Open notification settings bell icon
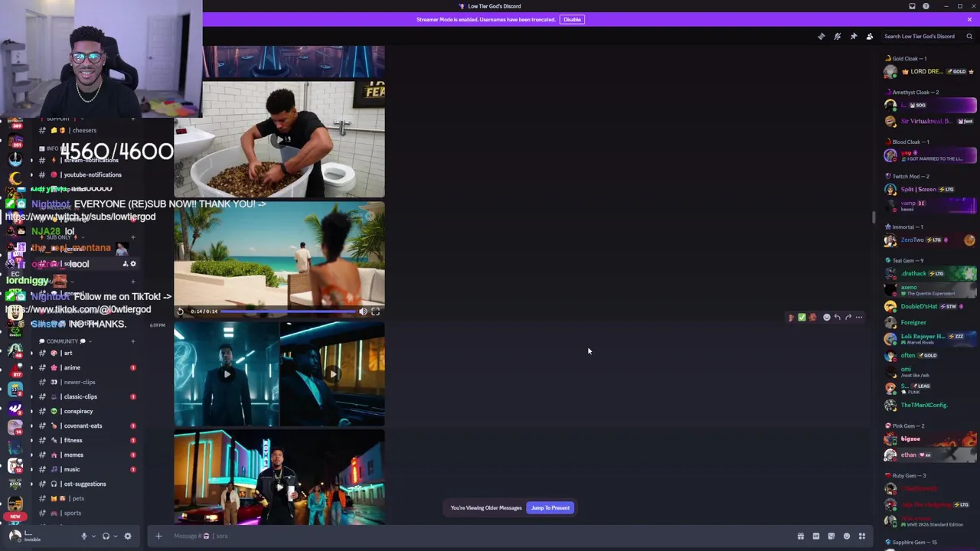 tap(838, 36)
